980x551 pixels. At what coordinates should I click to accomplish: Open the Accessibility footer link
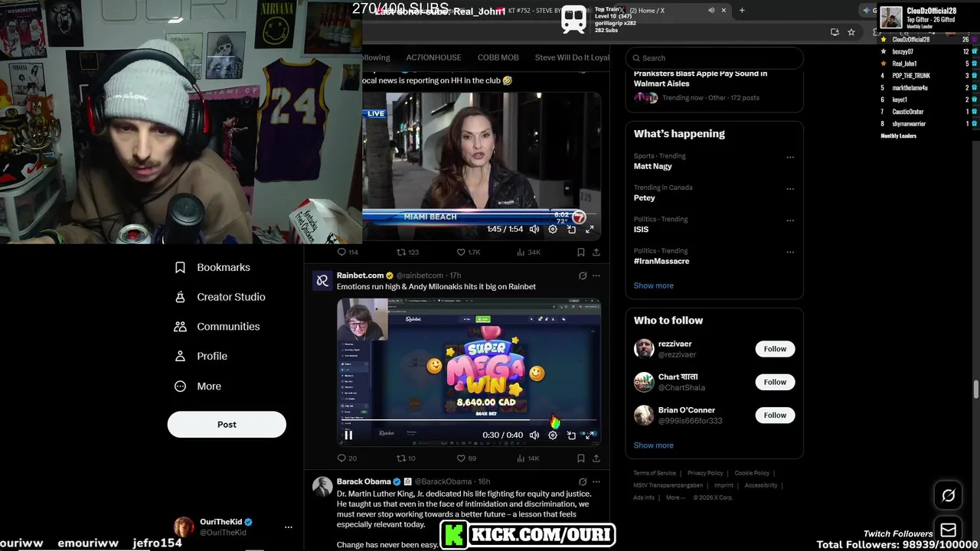761,485
